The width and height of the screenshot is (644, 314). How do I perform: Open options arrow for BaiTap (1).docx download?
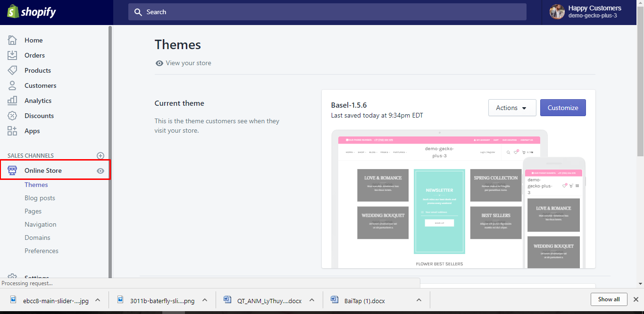[418, 300]
